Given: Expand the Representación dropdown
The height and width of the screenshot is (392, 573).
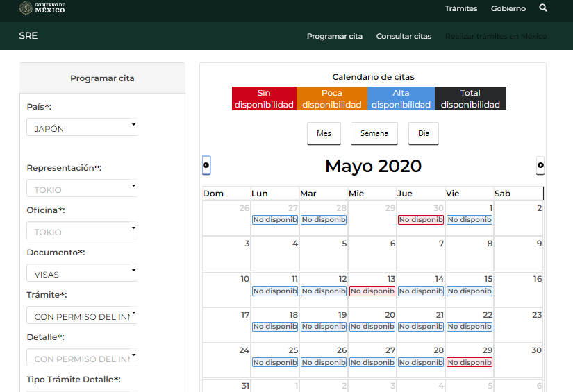Looking at the screenshot, I should (x=82, y=188).
